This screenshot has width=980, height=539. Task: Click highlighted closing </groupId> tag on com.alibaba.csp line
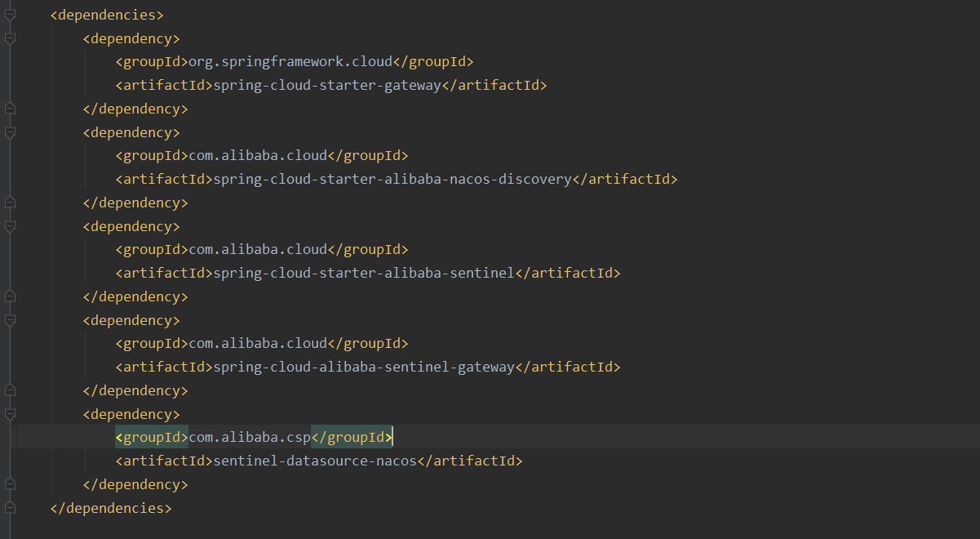(x=352, y=437)
